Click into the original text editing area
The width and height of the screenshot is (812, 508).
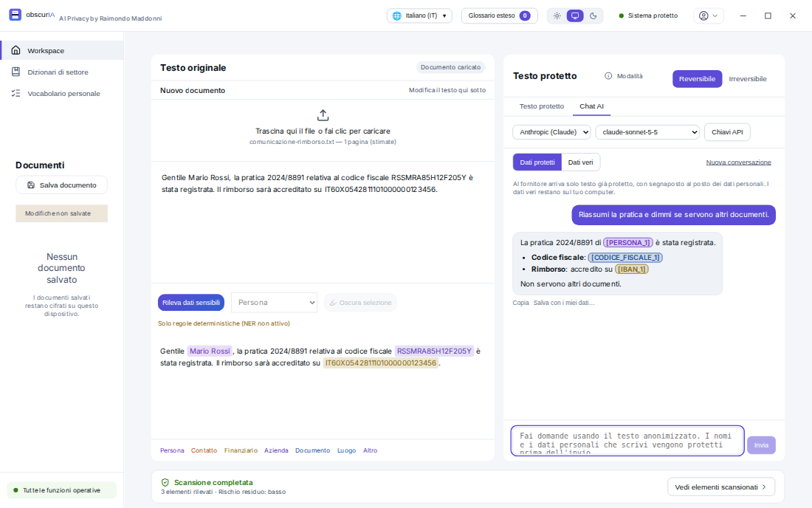(x=323, y=223)
